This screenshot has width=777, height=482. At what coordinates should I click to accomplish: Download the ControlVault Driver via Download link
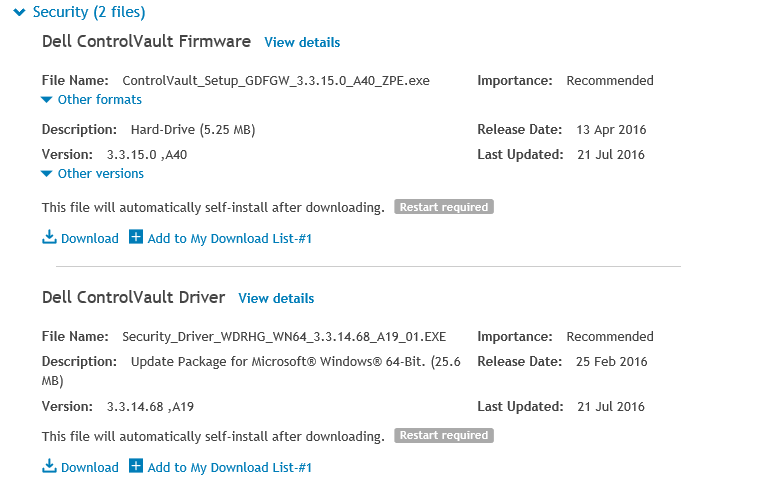pyautogui.click(x=89, y=467)
